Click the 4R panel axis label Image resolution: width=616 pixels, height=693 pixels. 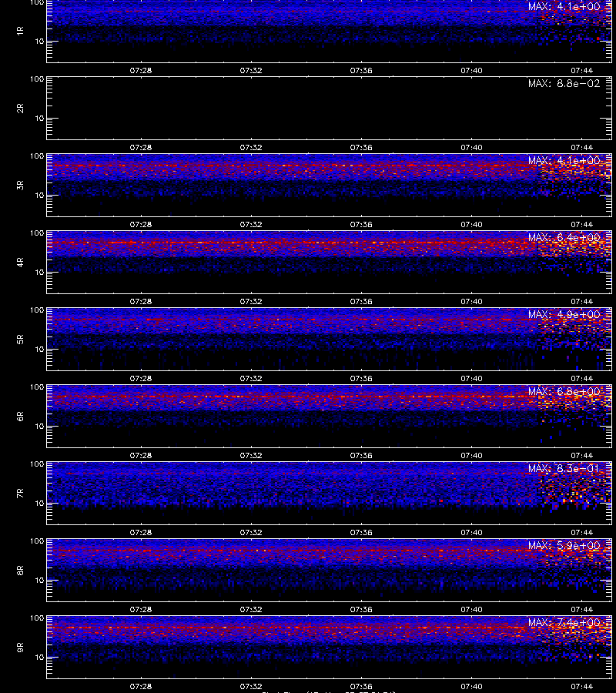click(20, 262)
